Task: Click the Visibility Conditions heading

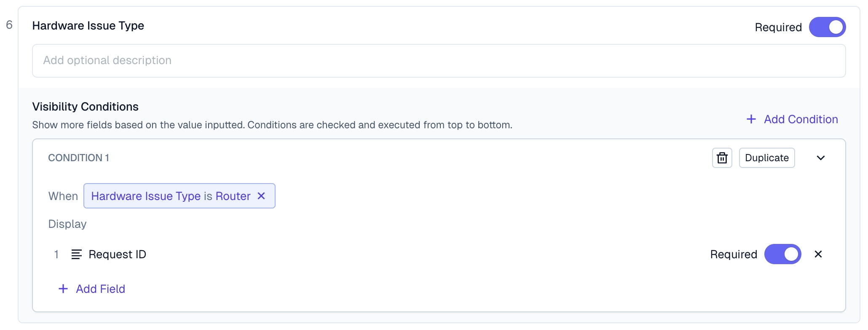Action: coord(85,107)
